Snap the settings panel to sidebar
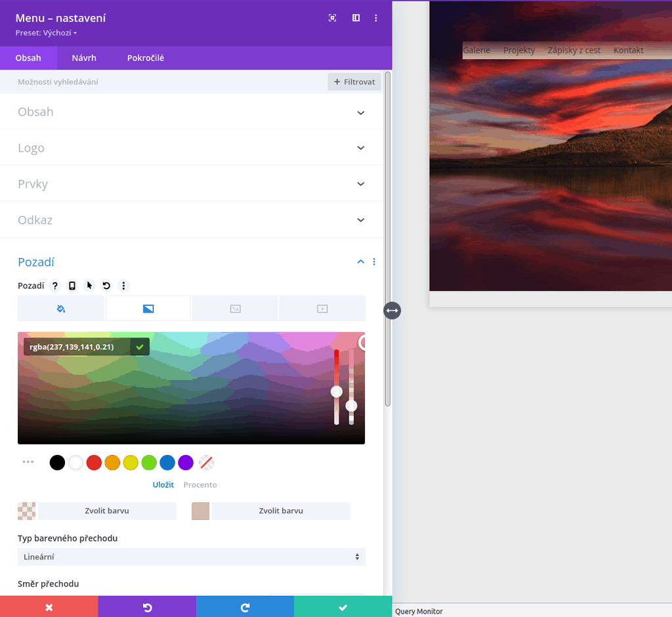The image size is (672, 617). coord(356,18)
